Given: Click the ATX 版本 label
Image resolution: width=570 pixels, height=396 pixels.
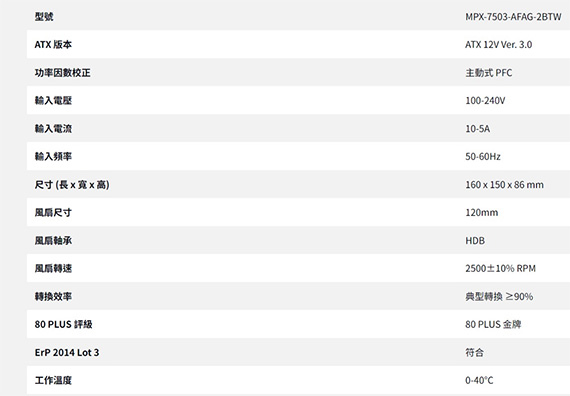Looking at the screenshot, I should point(53,44).
